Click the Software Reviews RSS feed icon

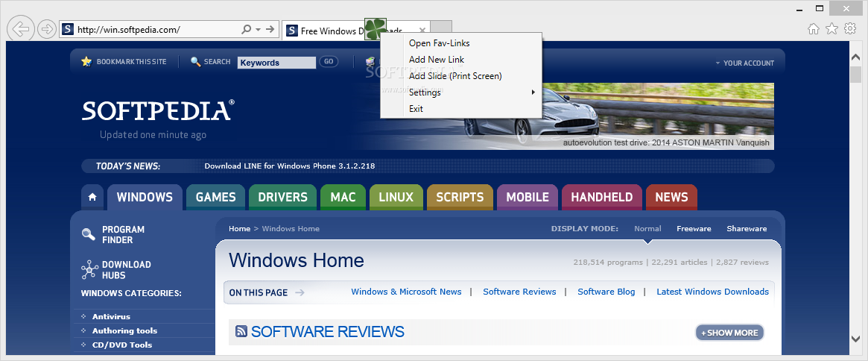241,332
